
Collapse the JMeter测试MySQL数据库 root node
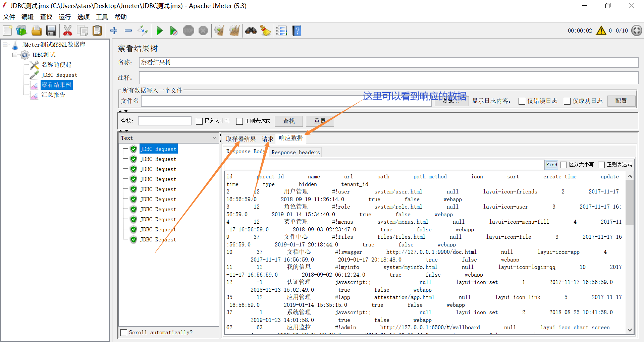5,44
